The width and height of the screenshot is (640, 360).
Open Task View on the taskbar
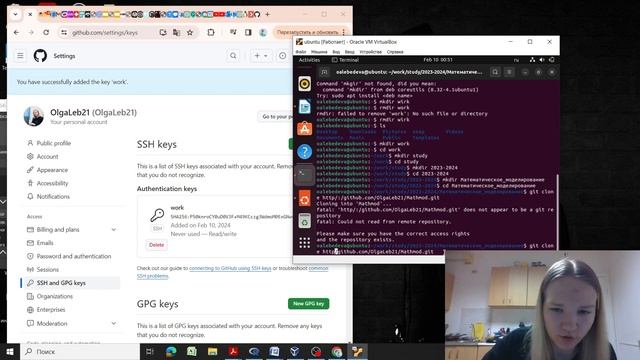pos(149,351)
